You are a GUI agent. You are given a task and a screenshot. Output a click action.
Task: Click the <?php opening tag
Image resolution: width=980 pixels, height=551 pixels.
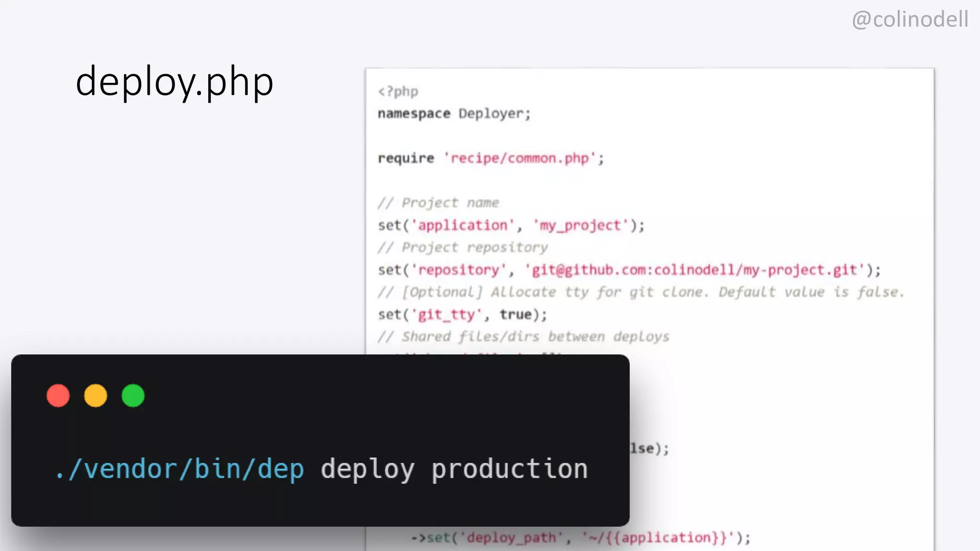tap(398, 91)
